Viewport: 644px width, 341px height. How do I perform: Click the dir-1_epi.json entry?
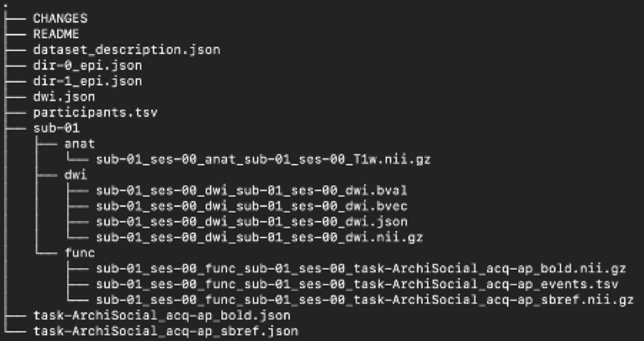(87, 81)
